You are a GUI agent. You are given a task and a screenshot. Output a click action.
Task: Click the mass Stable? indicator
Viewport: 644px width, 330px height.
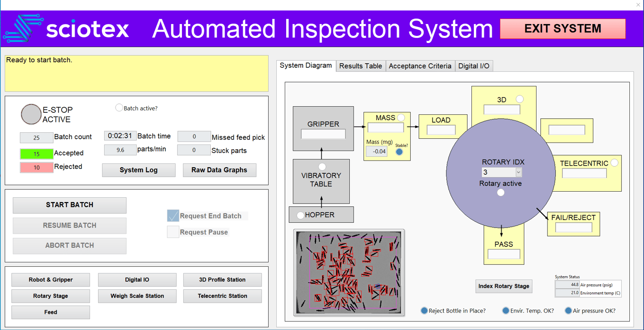[x=399, y=152]
